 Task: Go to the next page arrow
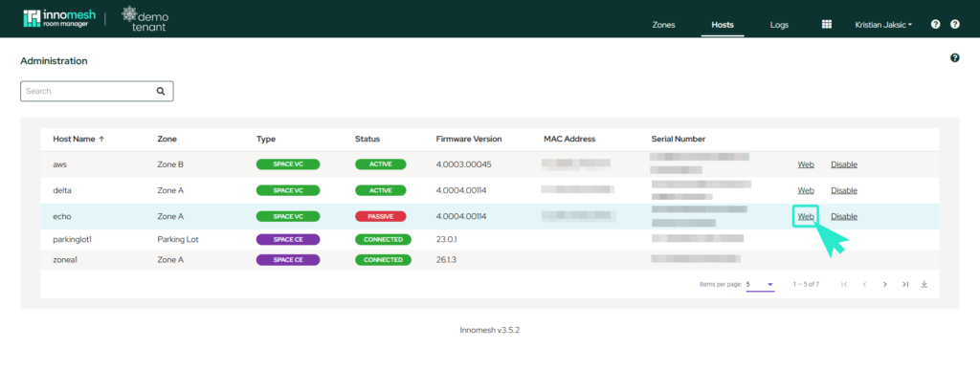pyautogui.click(x=885, y=284)
